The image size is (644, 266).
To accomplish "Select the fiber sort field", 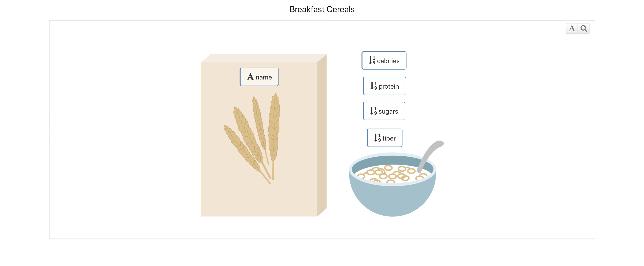I will (385, 138).
